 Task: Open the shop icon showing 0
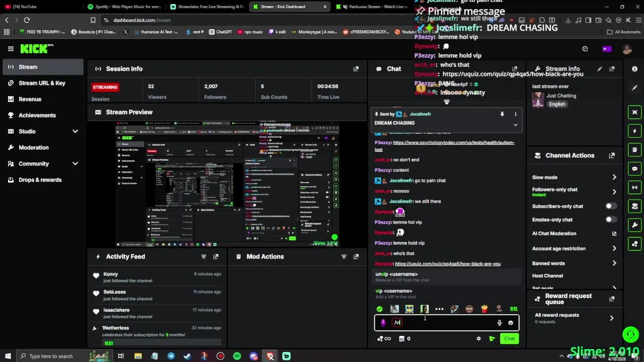pyautogui.click(x=405, y=339)
